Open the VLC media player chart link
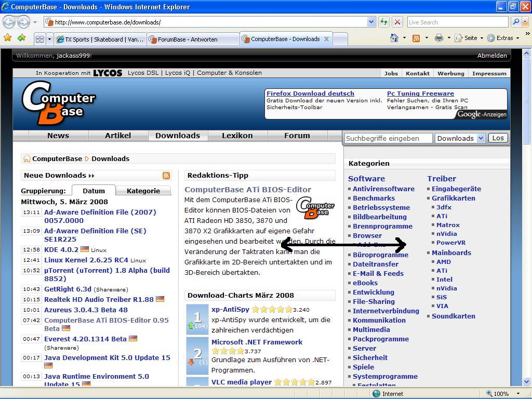 point(241,382)
